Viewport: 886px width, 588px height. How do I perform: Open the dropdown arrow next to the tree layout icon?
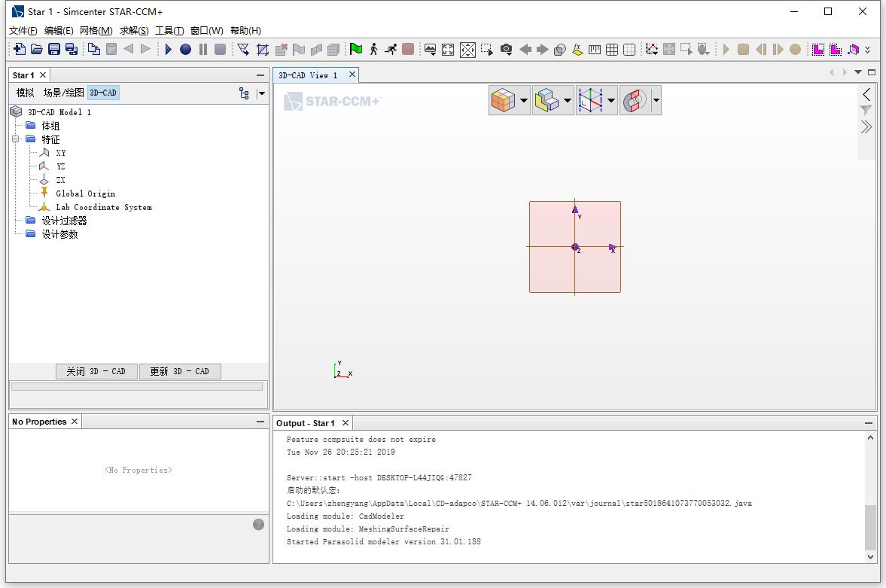tap(262, 93)
